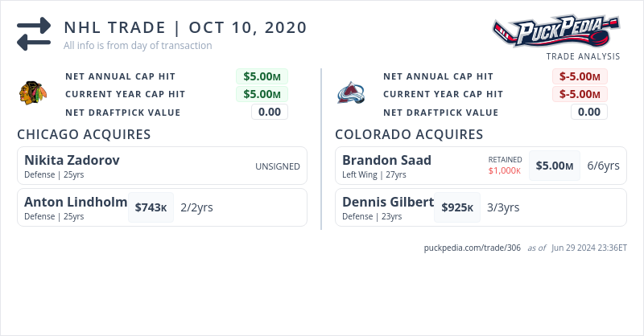This screenshot has width=644, height=336.
Task: Click Lindholm's $743K cap hit badge
Action: [151, 207]
